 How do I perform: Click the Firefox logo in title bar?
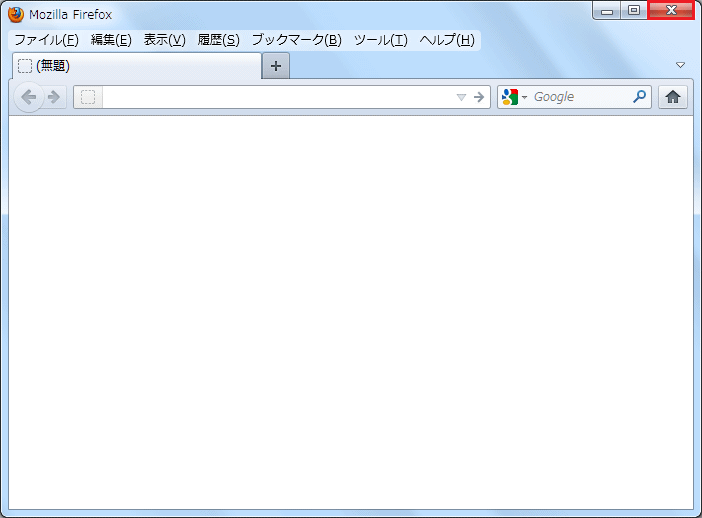click(x=16, y=14)
